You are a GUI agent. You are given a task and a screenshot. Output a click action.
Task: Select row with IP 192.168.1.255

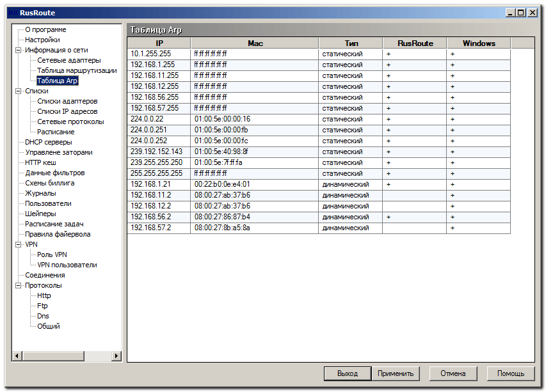click(x=319, y=65)
